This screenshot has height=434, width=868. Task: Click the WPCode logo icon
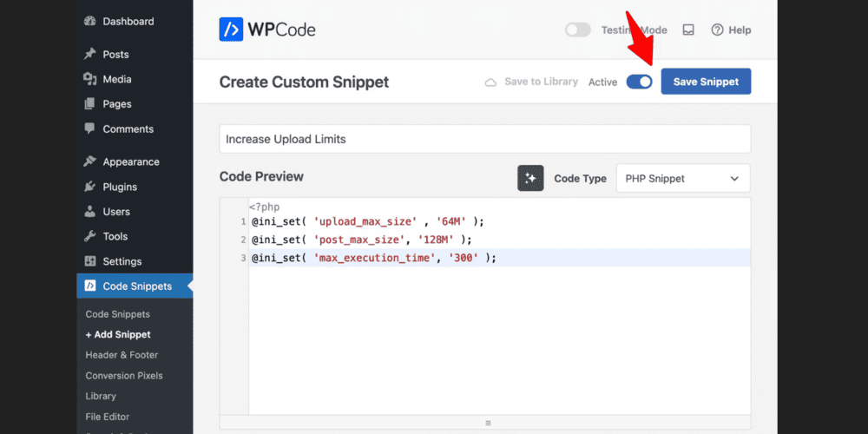[x=232, y=30]
